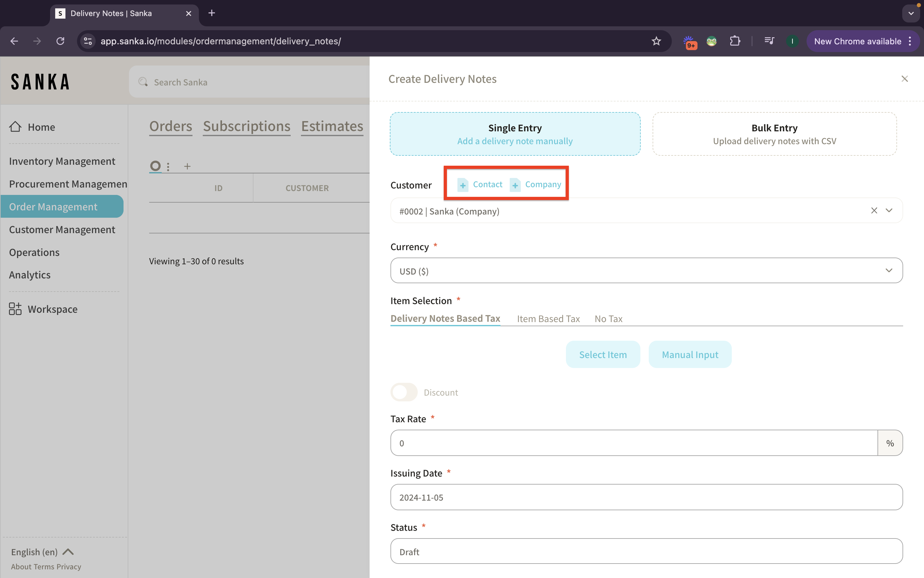924x578 pixels.
Task: Expand the tab search dropdown arrow
Action: pyautogui.click(x=911, y=14)
